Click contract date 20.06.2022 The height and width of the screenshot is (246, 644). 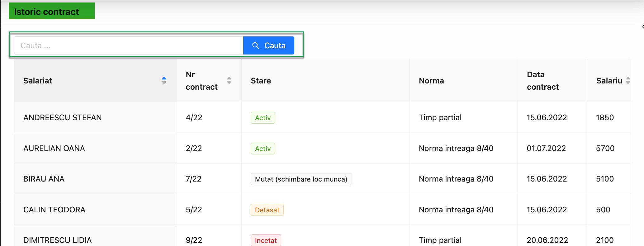(x=547, y=240)
